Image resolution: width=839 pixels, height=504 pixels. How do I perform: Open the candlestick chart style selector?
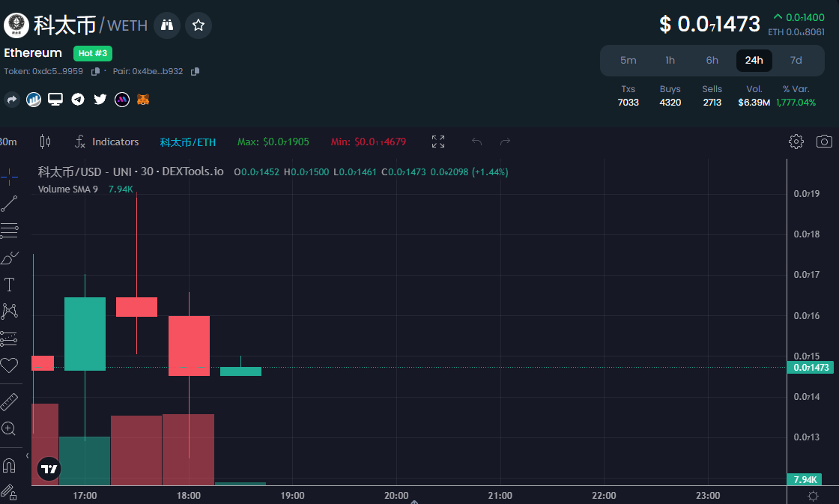click(46, 142)
